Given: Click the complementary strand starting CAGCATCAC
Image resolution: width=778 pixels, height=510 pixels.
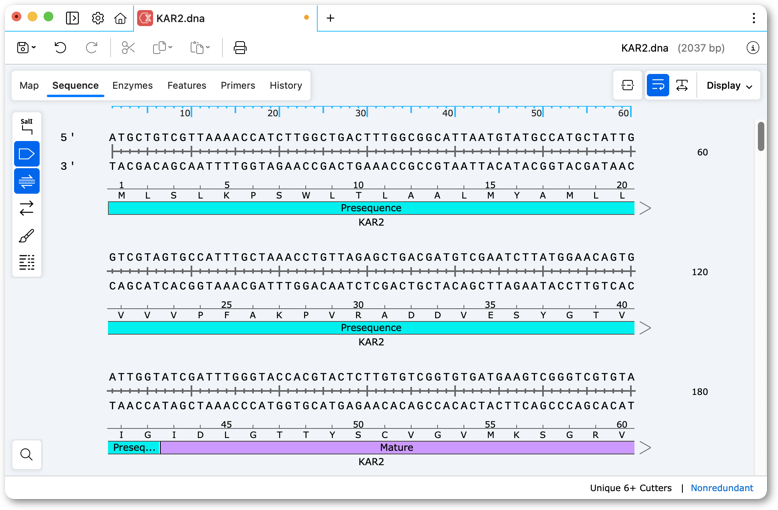Looking at the screenshot, I should point(372,286).
